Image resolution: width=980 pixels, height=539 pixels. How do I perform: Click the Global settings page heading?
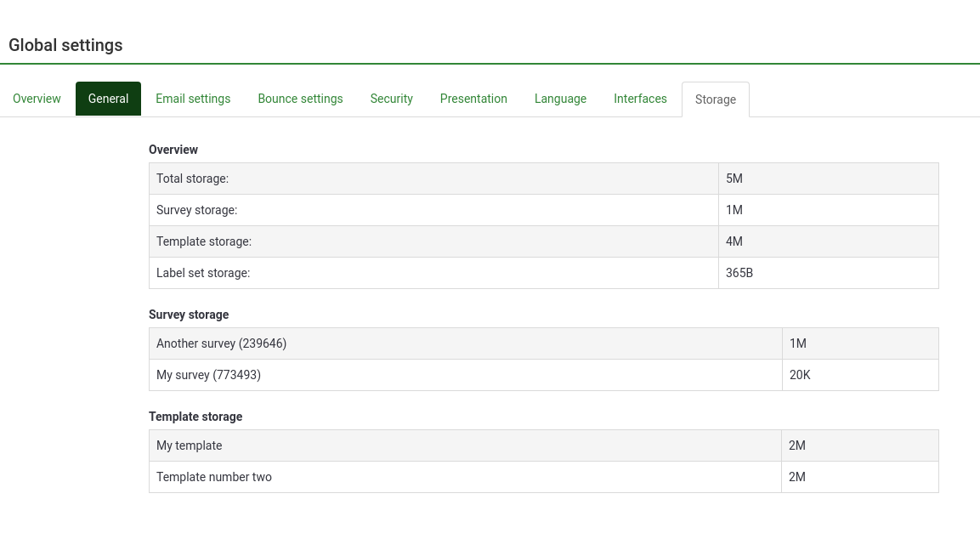(65, 45)
